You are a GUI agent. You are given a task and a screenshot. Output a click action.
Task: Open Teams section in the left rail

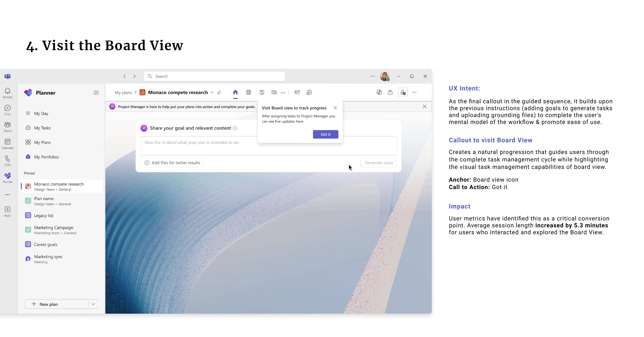point(7,127)
